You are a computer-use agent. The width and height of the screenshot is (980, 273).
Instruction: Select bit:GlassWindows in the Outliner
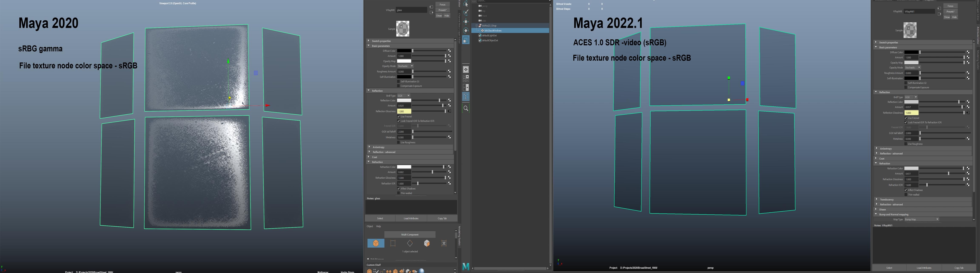tap(510, 30)
